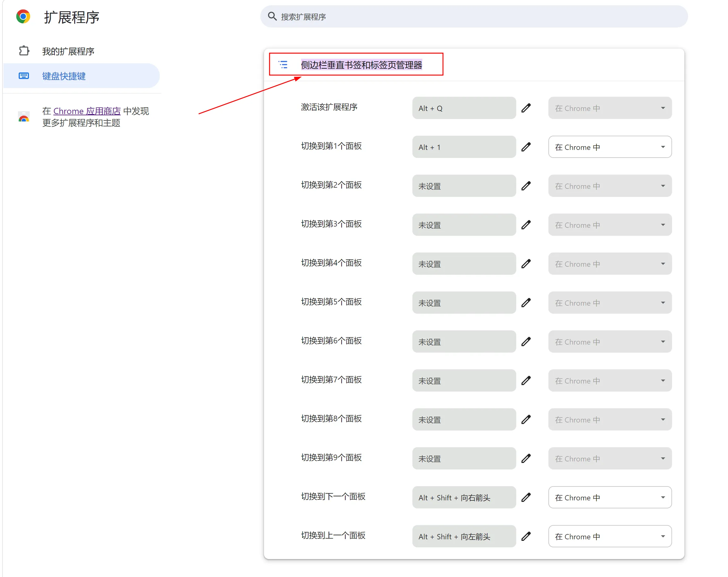The width and height of the screenshot is (728, 577).
Task: Edit the 切换到第5个面板 shortcut pencil
Action: pyautogui.click(x=526, y=303)
